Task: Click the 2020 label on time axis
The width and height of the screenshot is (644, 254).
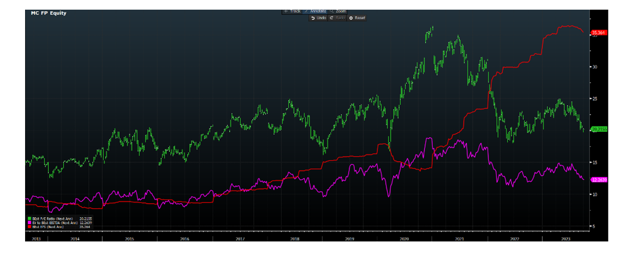Action: [404, 239]
